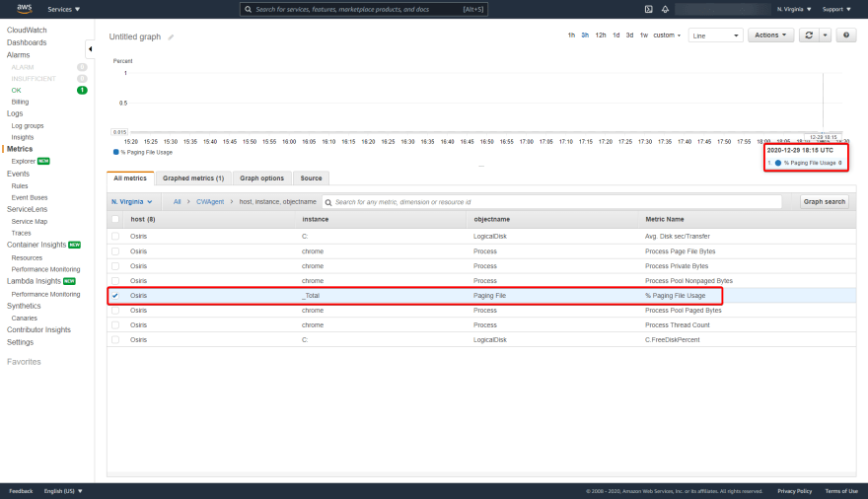Image resolution: width=868 pixels, height=499 pixels.
Task: Open the CloudShell terminal icon
Action: coord(649,9)
